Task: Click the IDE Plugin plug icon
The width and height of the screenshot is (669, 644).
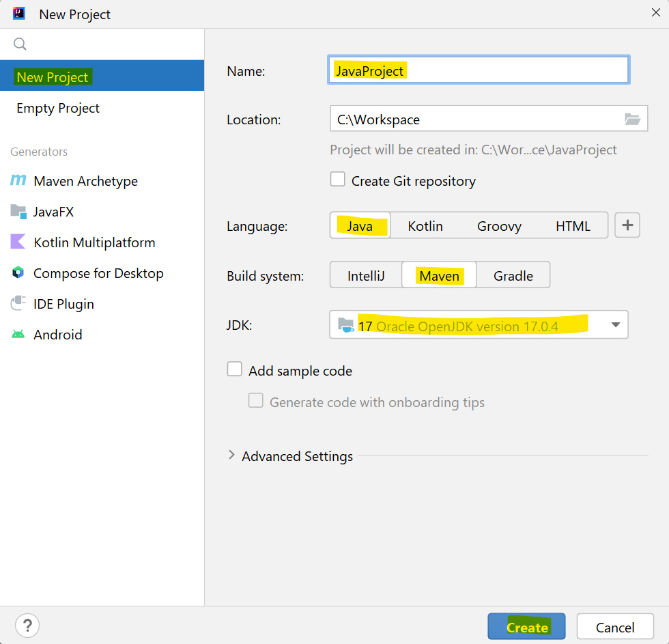Action: click(x=18, y=303)
